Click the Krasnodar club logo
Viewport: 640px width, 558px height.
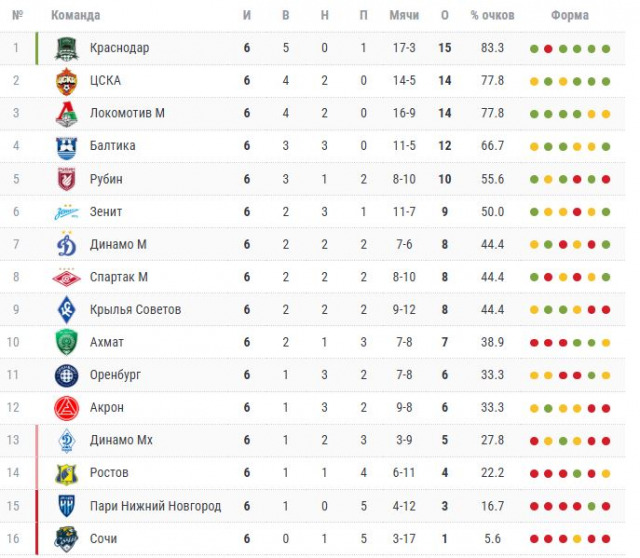click(66, 48)
